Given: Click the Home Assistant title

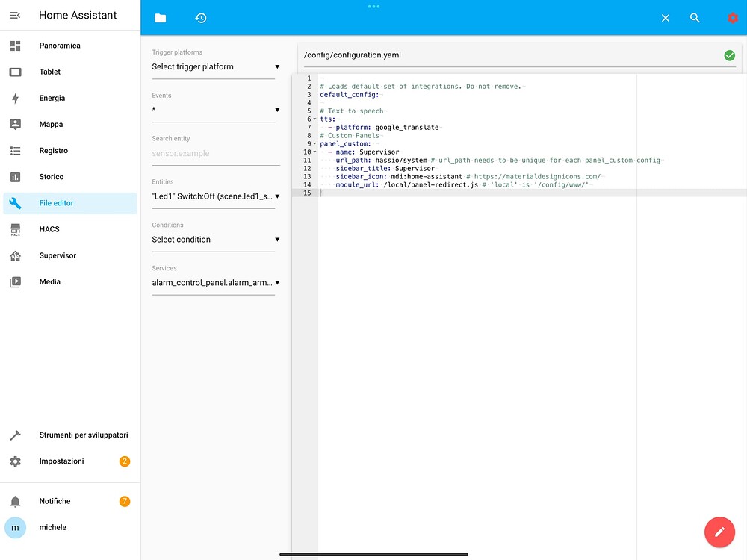Looking at the screenshot, I should click(x=78, y=15).
